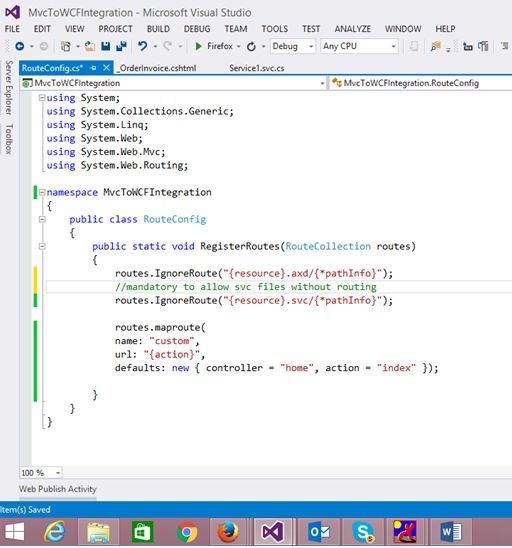Open the Web Publish Activity panel

(58, 489)
